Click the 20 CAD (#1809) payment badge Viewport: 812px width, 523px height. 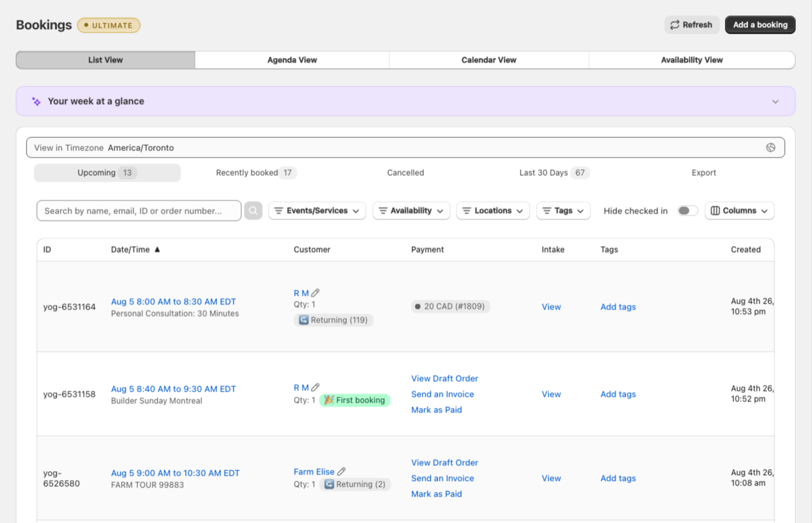pyautogui.click(x=450, y=306)
